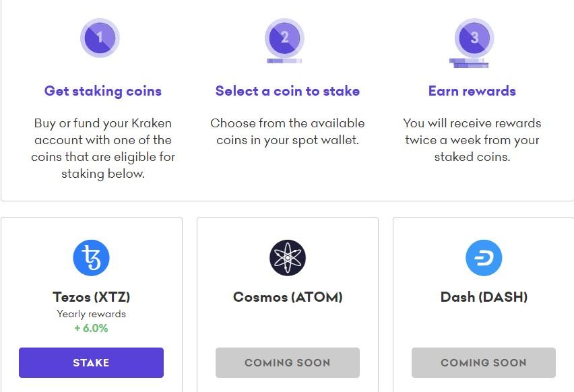Click the Tezos coin logo

[x=91, y=257]
